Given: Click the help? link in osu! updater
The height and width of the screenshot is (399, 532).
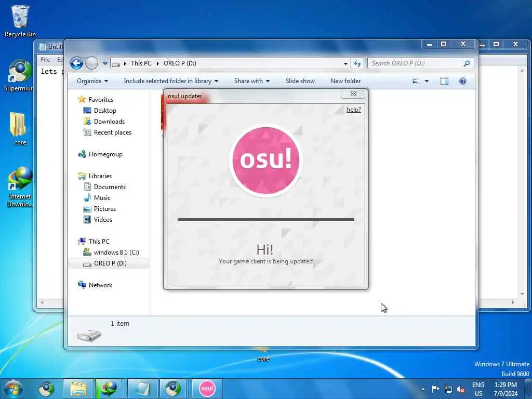Looking at the screenshot, I should tap(353, 110).
